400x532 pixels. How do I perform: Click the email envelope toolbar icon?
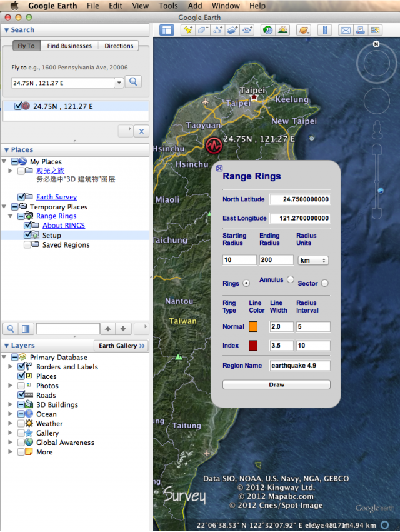[x=346, y=30]
